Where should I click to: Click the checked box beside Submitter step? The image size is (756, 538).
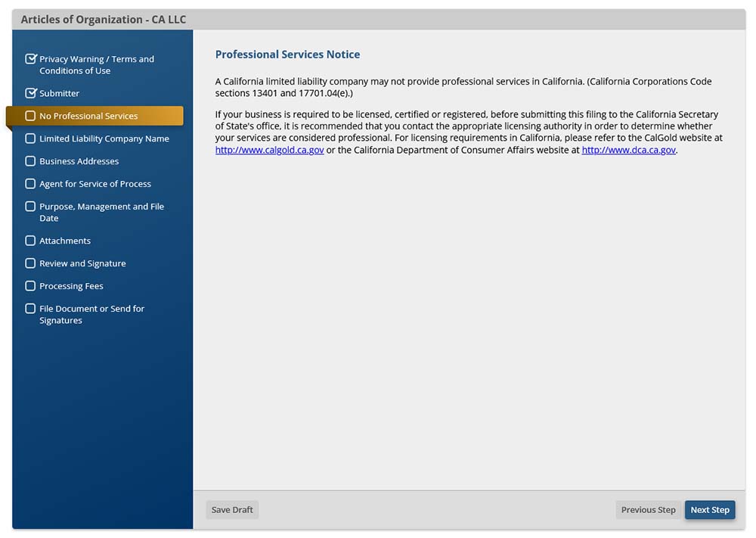[30, 93]
